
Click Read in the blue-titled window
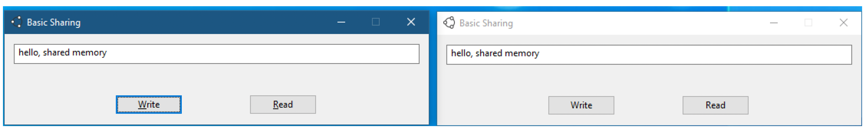283,105
